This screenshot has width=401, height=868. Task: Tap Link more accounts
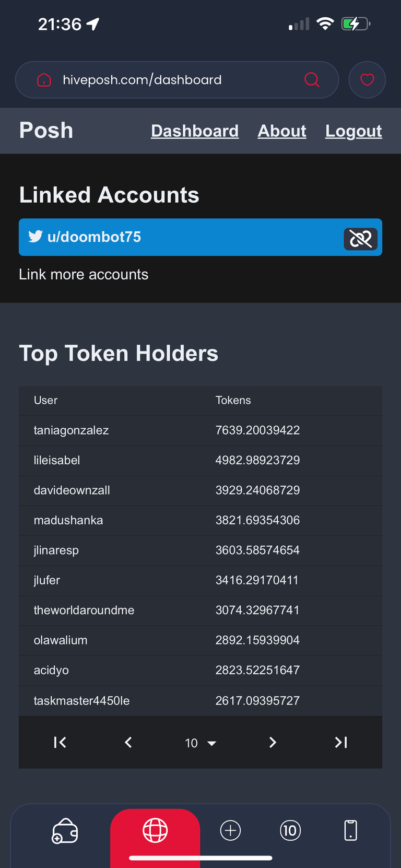pyautogui.click(x=84, y=274)
